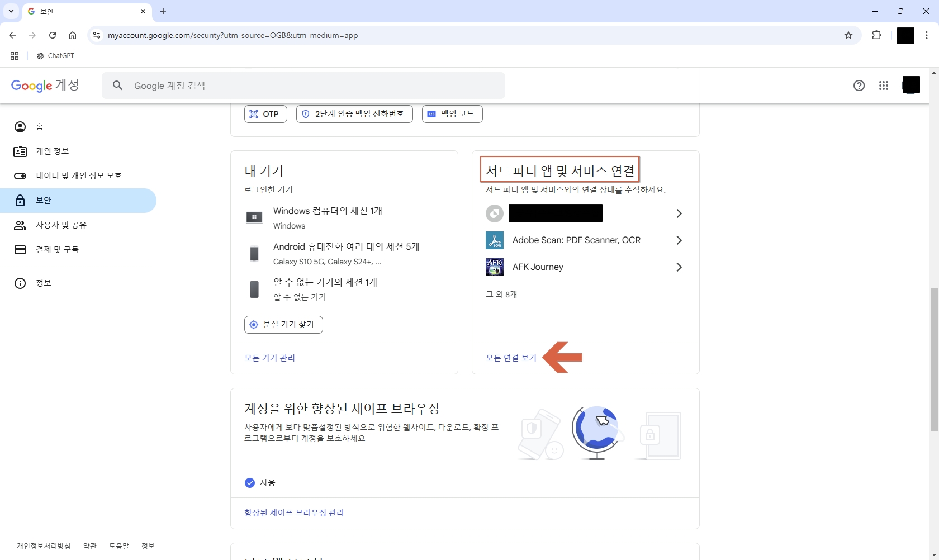The height and width of the screenshot is (560, 939).
Task: Open the Google apps launcher grid
Action: 884,86
